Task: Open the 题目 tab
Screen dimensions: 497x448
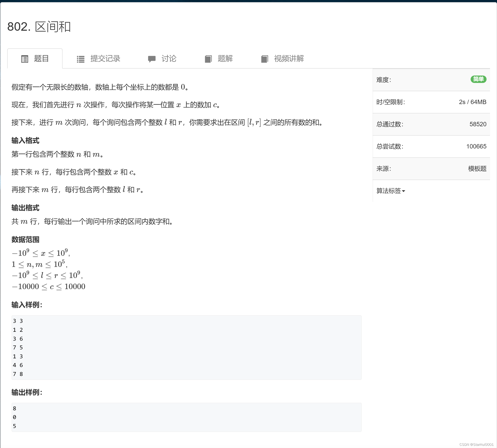Action: point(41,59)
